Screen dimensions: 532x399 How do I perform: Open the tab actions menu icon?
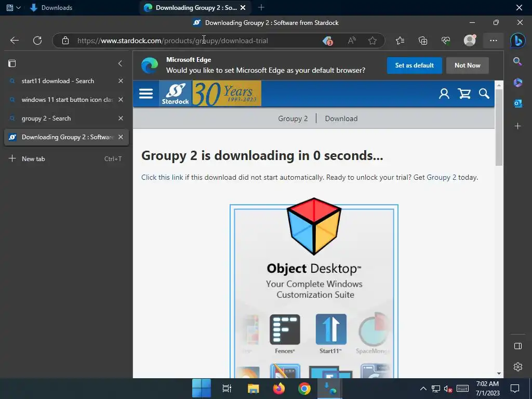(12, 63)
